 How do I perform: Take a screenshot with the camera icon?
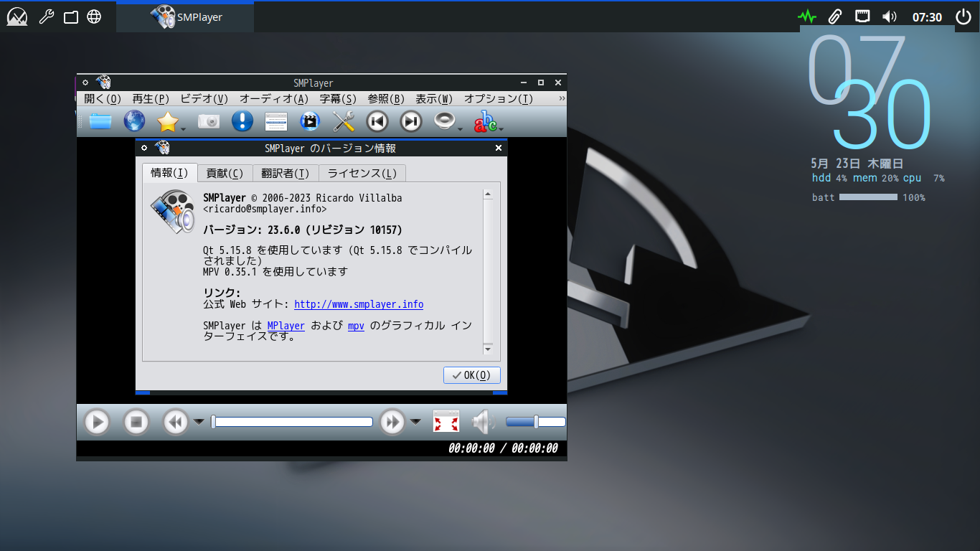[209, 121]
